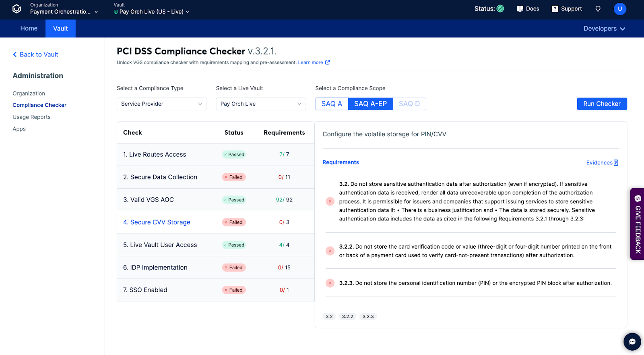Open Organization in Administration sidebar
Screen dimensions: 644x355
[x=29, y=93]
